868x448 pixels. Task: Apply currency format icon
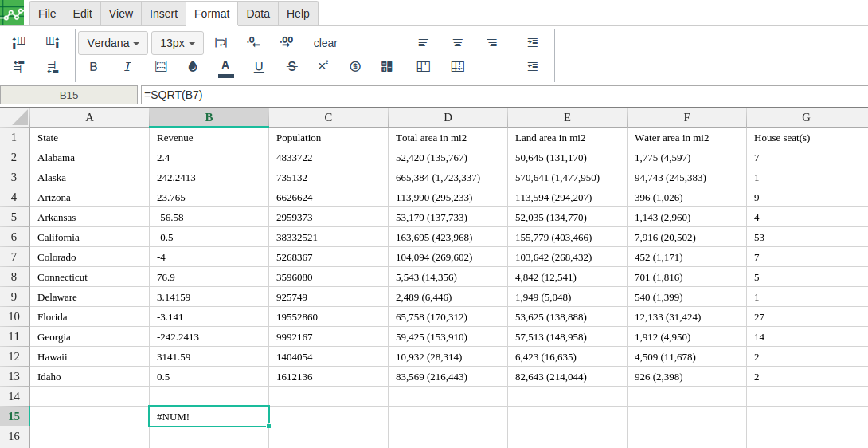pos(355,67)
